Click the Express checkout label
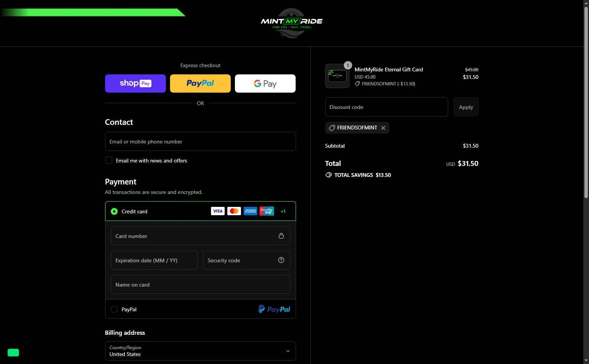This screenshot has width=589, height=364. click(200, 65)
